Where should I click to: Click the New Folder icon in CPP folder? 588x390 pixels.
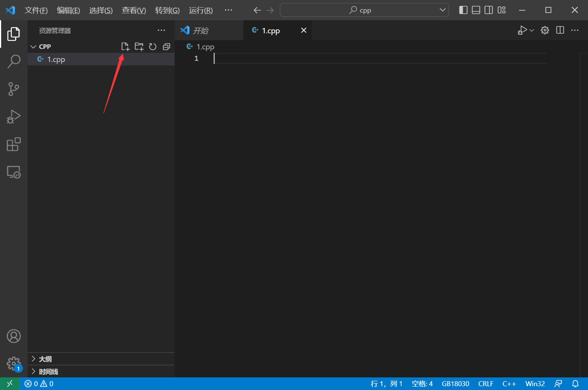click(x=139, y=47)
